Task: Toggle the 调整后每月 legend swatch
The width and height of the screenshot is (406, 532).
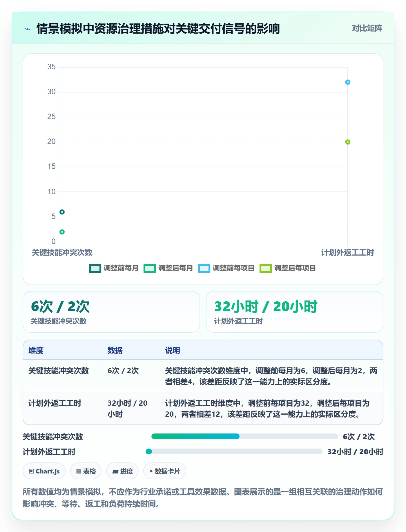Action: coord(149,268)
